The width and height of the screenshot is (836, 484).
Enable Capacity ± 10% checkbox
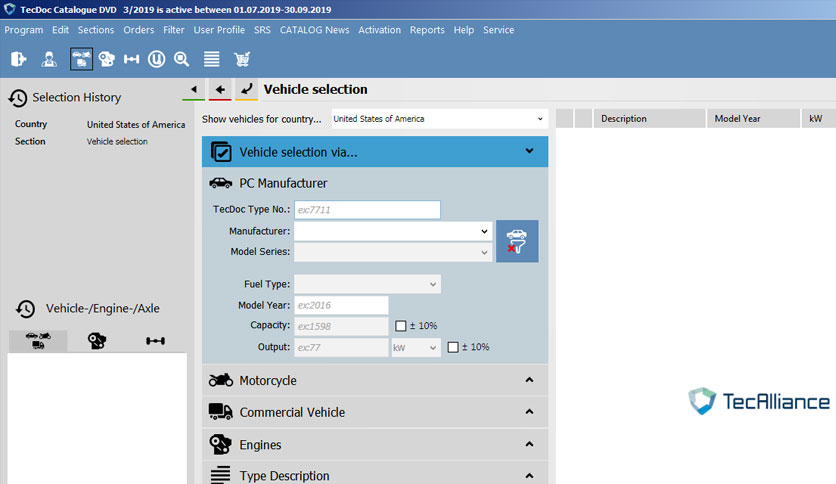click(400, 326)
